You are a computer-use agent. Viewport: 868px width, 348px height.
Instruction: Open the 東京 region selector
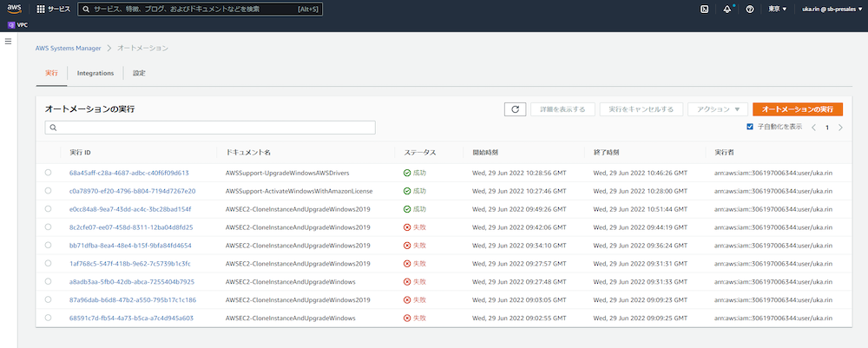(x=778, y=9)
